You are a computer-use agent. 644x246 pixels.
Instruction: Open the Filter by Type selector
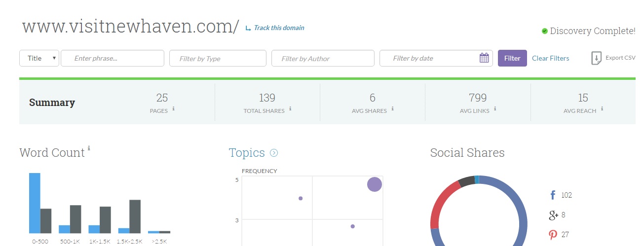click(217, 58)
